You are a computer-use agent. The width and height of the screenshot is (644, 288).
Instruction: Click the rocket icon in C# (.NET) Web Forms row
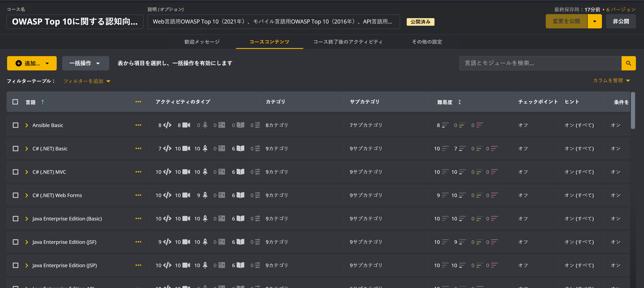205,195
